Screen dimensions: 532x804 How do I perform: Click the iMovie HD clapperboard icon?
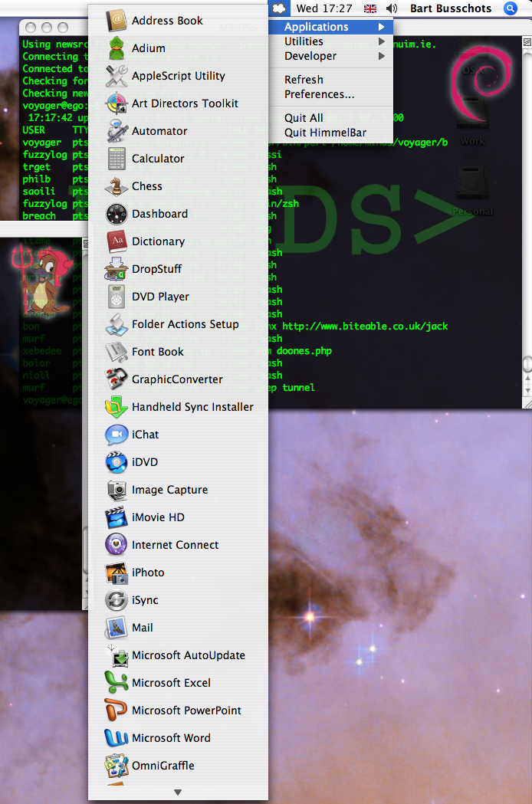click(117, 518)
